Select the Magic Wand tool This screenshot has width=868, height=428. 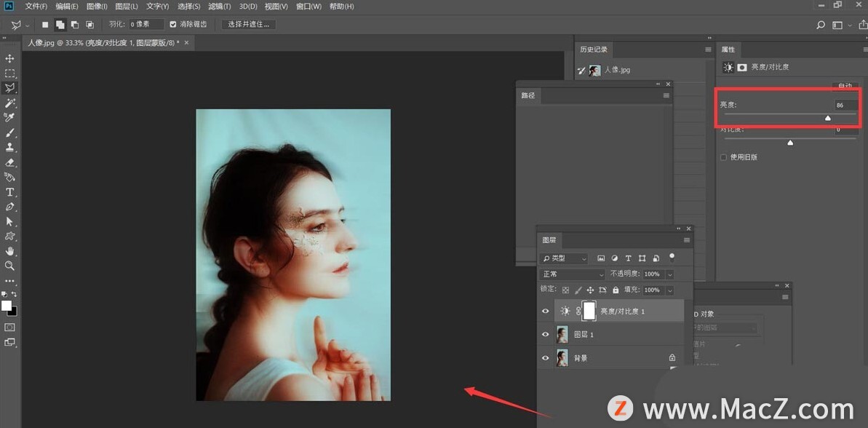click(x=10, y=103)
